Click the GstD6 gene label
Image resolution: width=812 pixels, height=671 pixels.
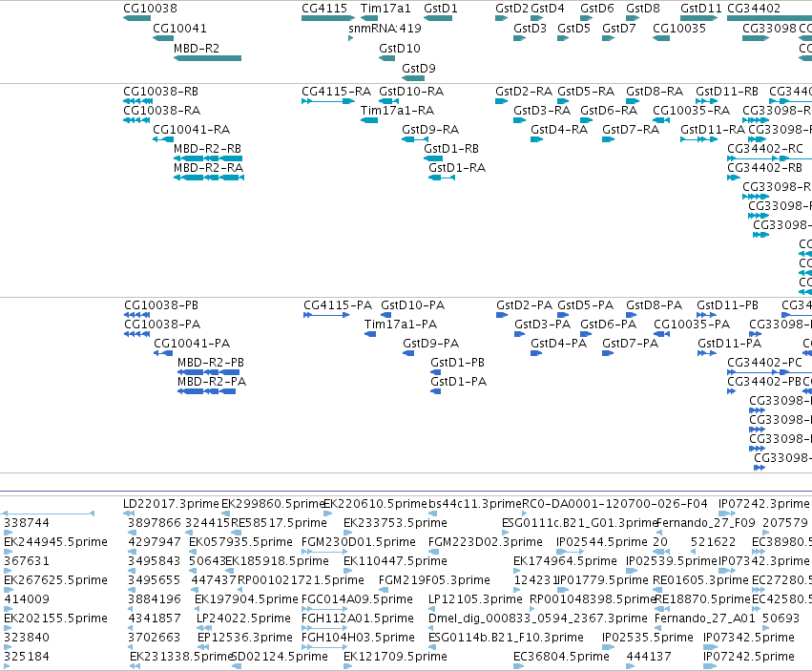coord(596,9)
